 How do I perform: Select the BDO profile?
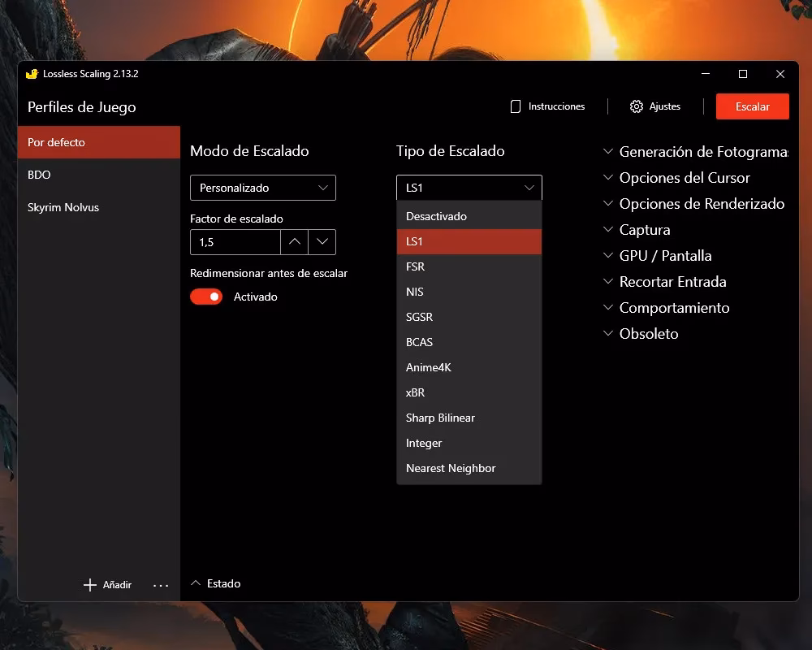pyautogui.click(x=99, y=175)
